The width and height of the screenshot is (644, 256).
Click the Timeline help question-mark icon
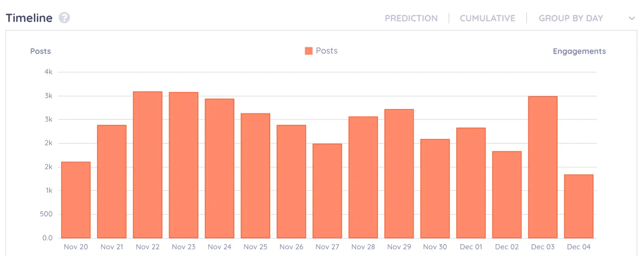click(x=64, y=18)
